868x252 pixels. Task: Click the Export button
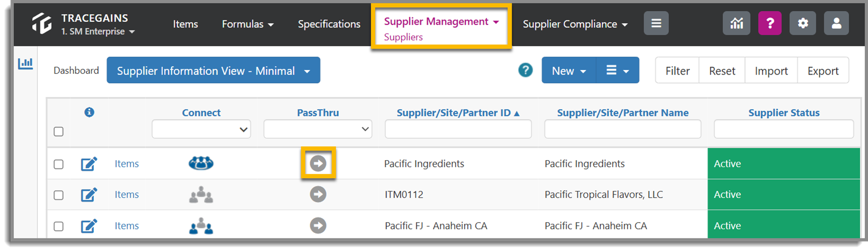(823, 71)
